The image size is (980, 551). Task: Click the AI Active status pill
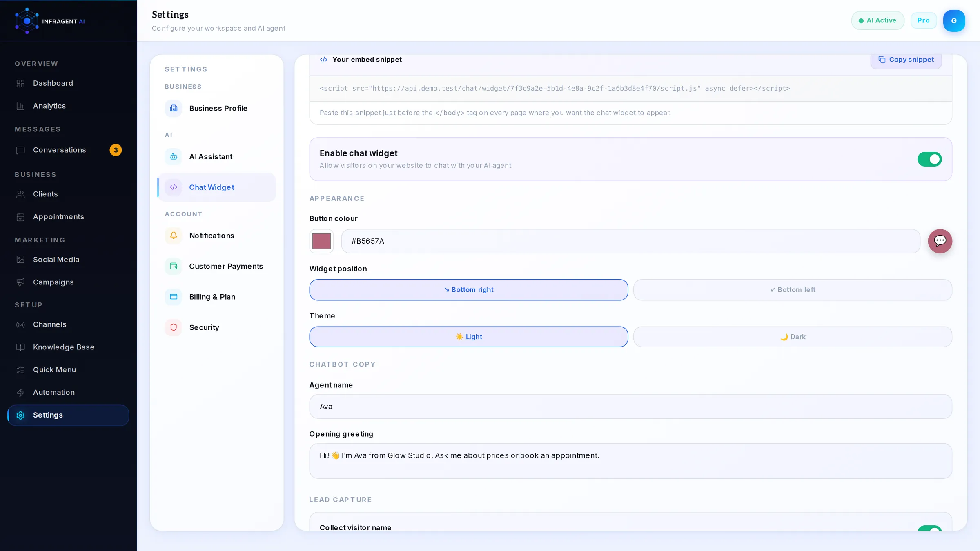pos(878,20)
